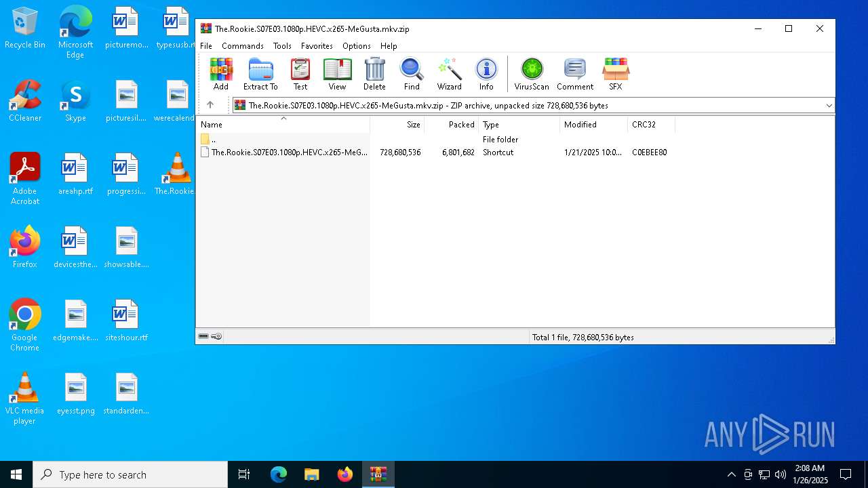
Task: Expand the archive path dropdown
Action: coord(829,106)
